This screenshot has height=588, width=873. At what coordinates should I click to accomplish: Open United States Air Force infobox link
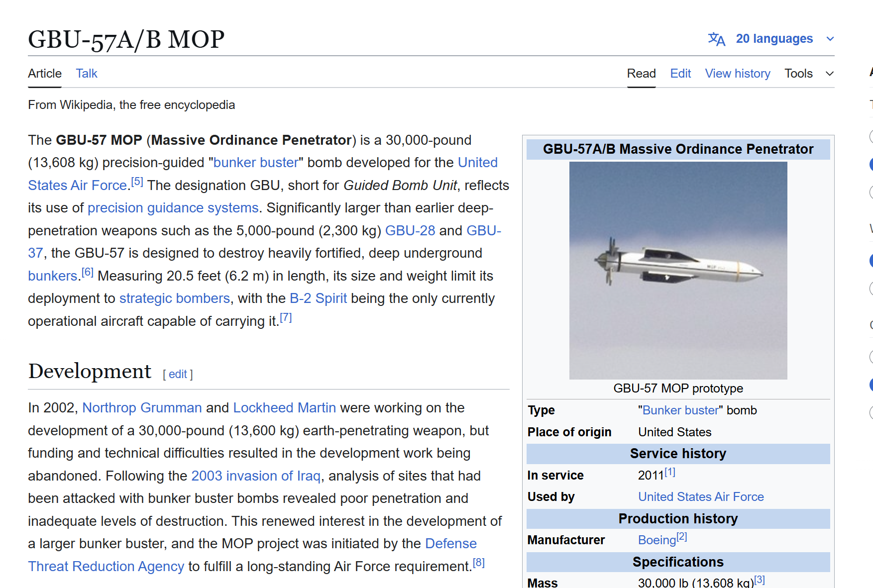[x=701, y=497]
